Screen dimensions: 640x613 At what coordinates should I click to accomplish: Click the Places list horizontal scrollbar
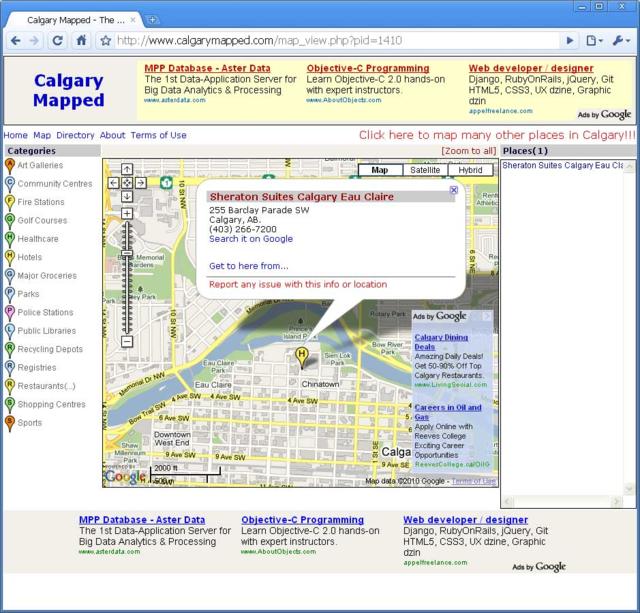pyautogui.click(x=562, y=502)
